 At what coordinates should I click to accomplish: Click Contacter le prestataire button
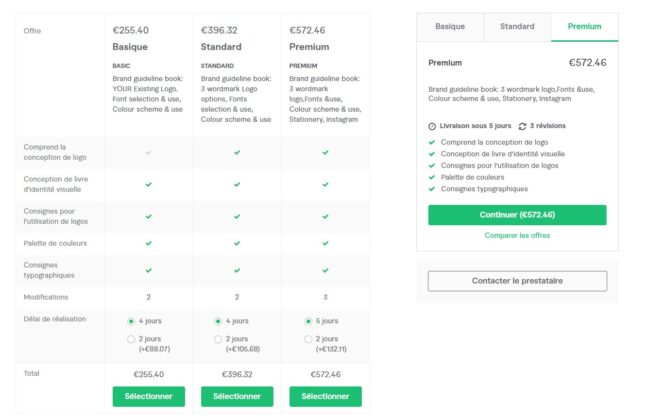(x=517, y=281)
